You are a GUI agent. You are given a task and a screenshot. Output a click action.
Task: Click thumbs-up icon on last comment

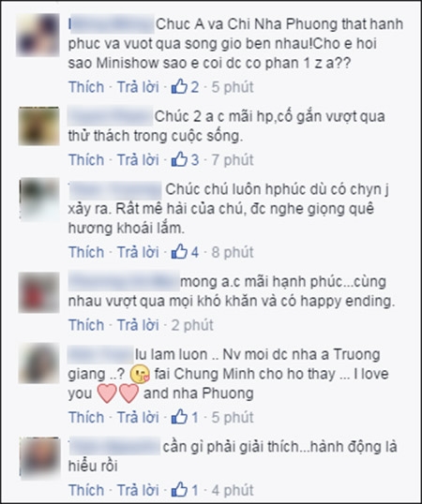click(179, 490)
